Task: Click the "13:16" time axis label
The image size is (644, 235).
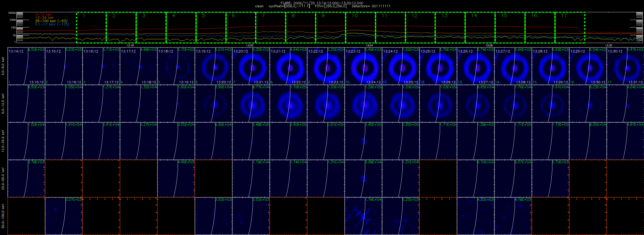Action: [130, 45]
